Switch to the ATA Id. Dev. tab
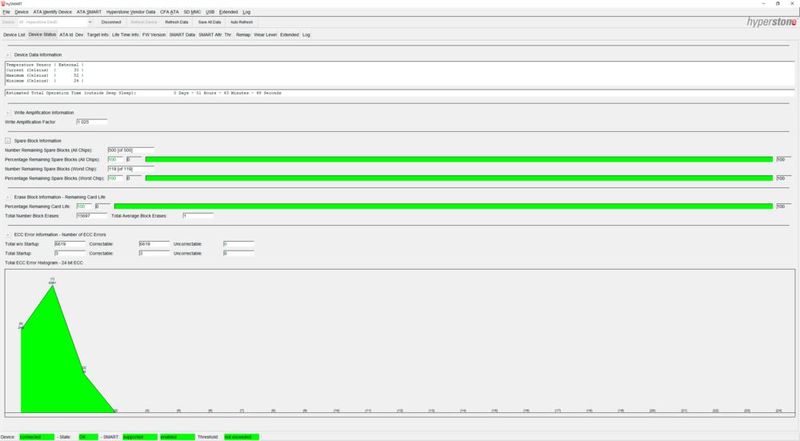The width and height of the screenshot is (800, 441). tap(71, 35)
